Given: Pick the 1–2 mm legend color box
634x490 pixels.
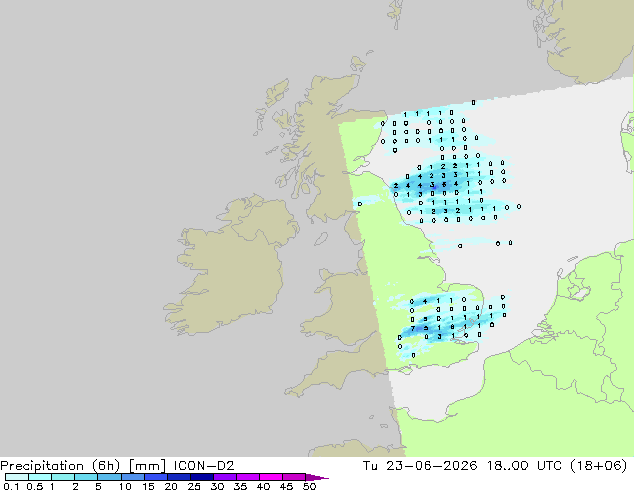Looking at the screenshot, I should tap(63, 477).
